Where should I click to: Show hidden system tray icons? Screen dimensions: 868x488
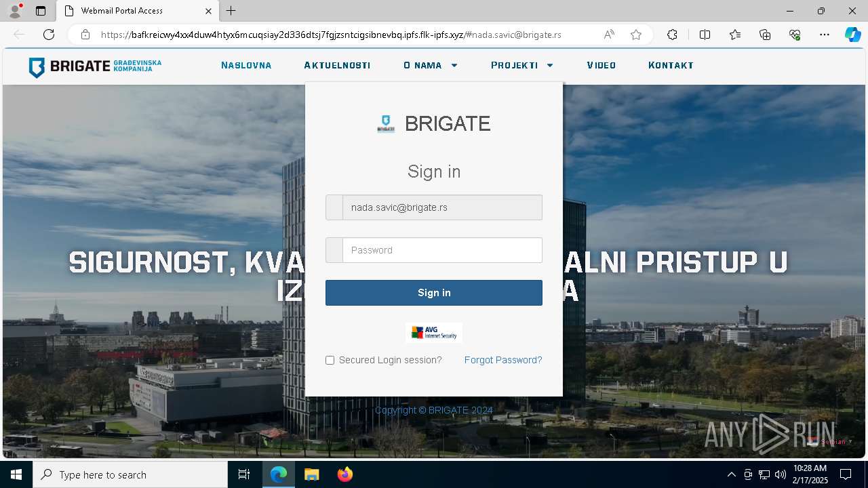tap(731, 474)
